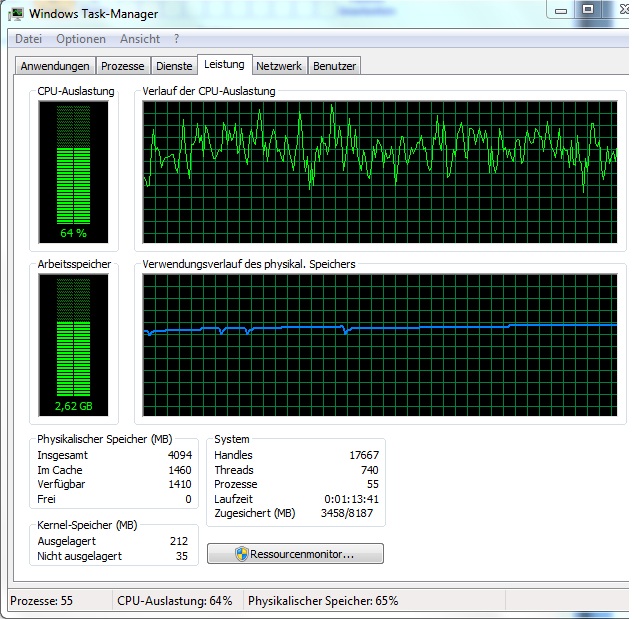Click the Nicht ausgelagert value 35

(x=182, y=556)
